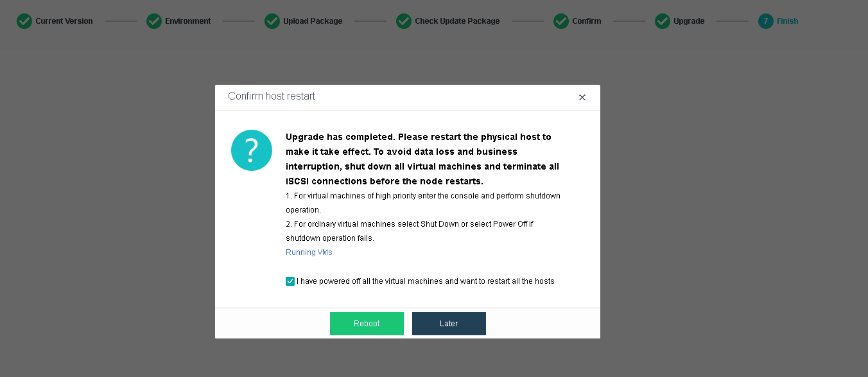The width and height of the screenshot is (868, 377).
Task: Select the Upload Package checkmark icon
Action: point(272,21)
